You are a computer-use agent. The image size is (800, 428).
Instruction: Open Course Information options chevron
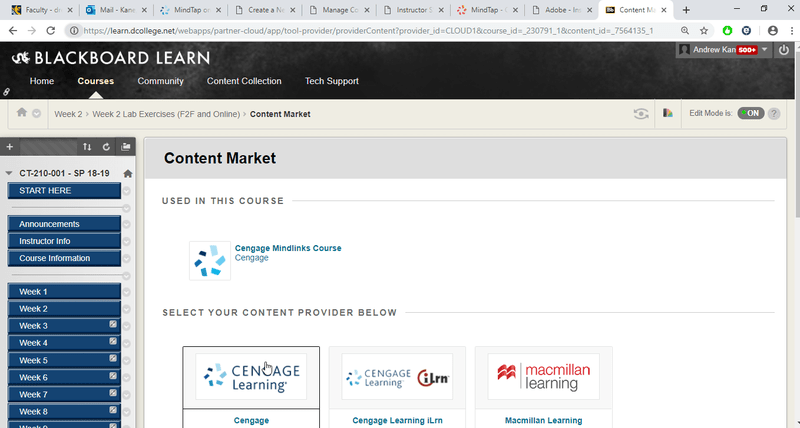point(127,259)
